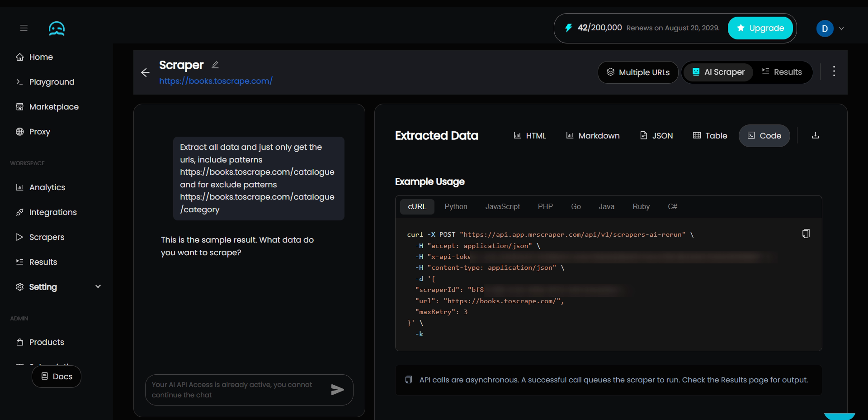
Task: Open the three-dot more options menu
Action: point(834,71)
